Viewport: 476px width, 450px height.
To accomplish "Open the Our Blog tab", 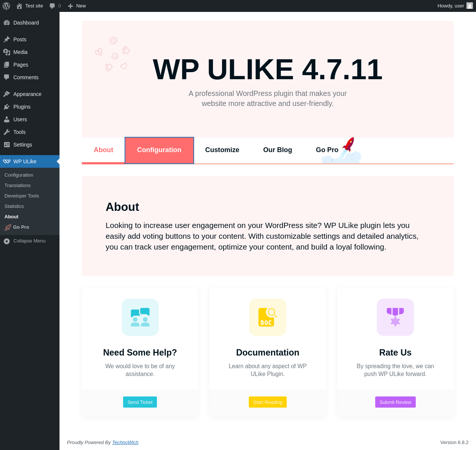I will [x=277, y=150].
